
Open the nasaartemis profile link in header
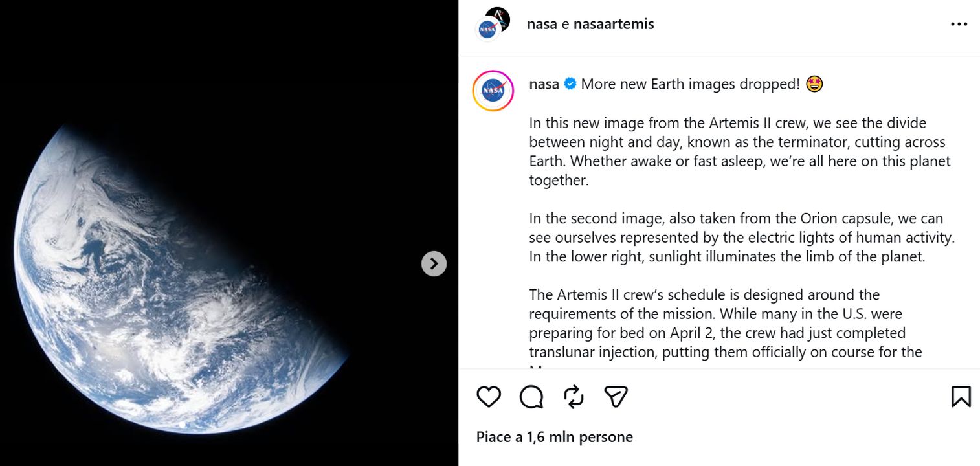(614, 25)
